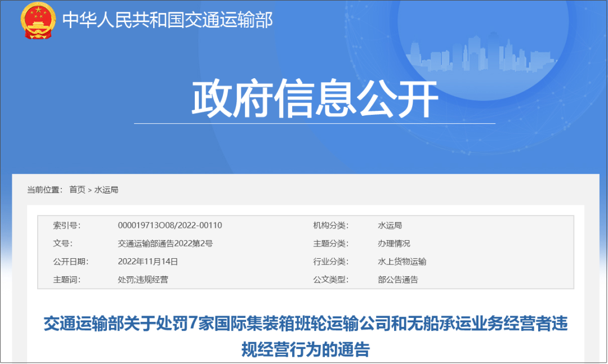Click the 行业分类 field label
This screenshot has width=608, height=364.
[330, 261]
